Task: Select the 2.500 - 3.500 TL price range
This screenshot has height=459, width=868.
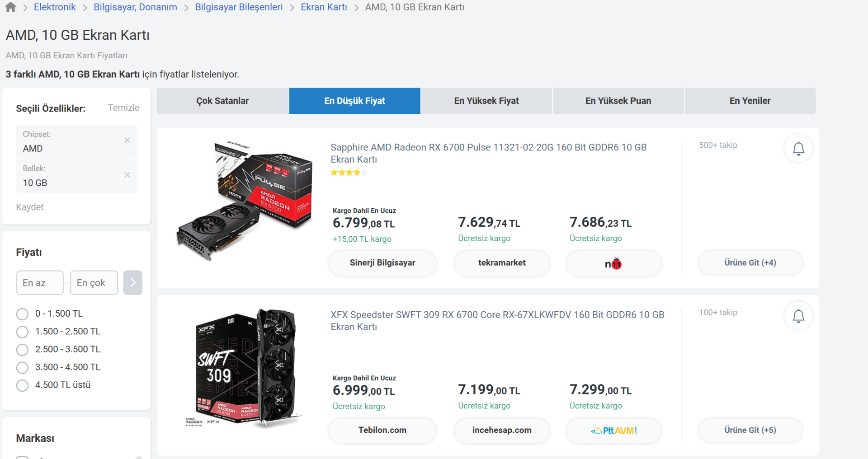Action: coord(22,350)
